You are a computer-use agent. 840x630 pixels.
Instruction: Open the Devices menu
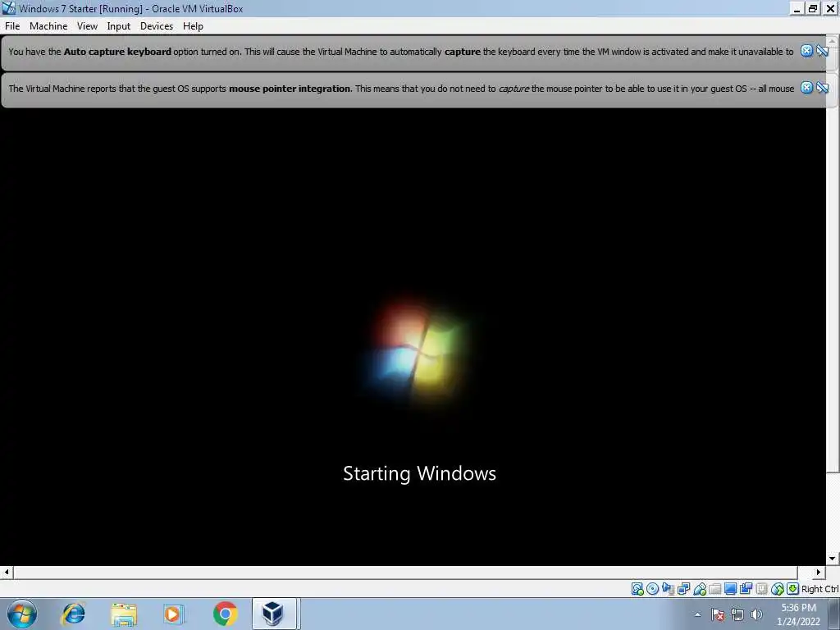pos(157,26)
